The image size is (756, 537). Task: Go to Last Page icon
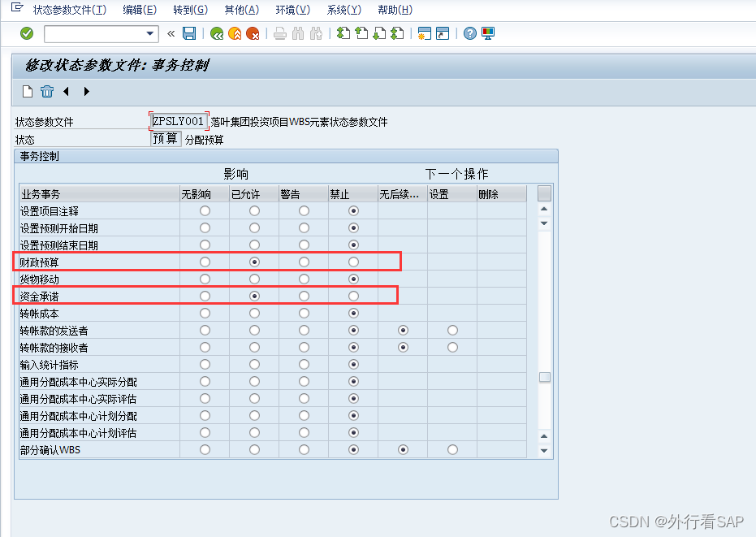pos(397,33)
